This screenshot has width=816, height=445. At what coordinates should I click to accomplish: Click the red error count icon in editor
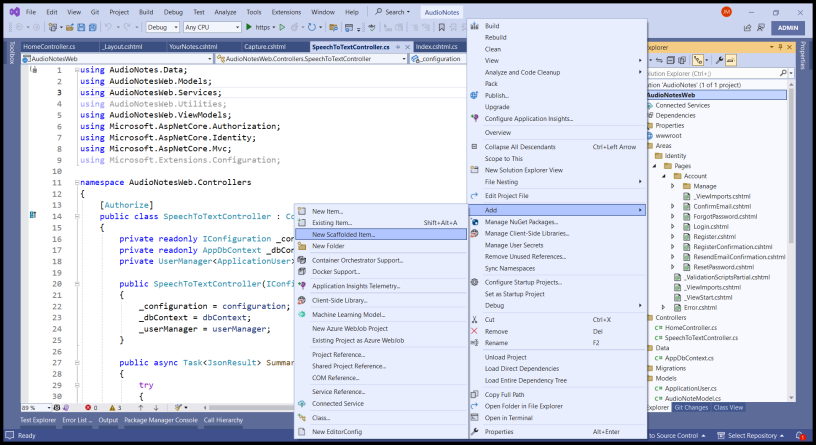pyautogui.click(x=88, y=408)
